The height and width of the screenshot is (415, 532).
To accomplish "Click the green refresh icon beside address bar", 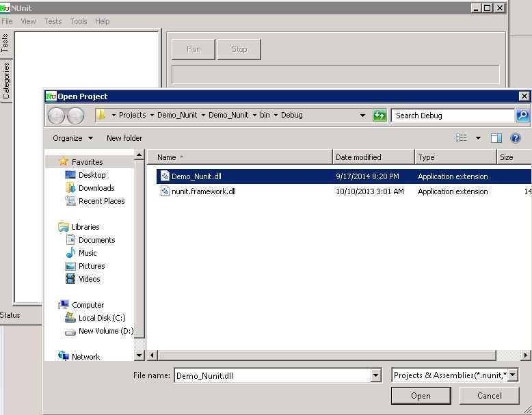I will 380,116.
